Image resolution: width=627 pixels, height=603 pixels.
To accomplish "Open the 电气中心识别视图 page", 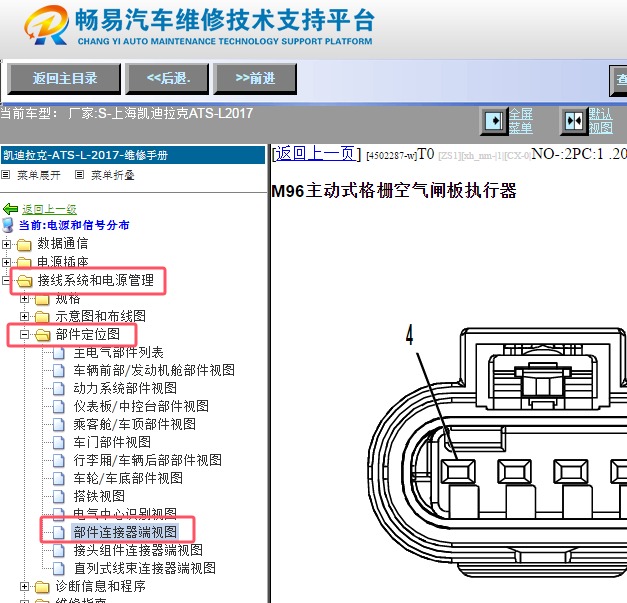I will tap(125, 513).
